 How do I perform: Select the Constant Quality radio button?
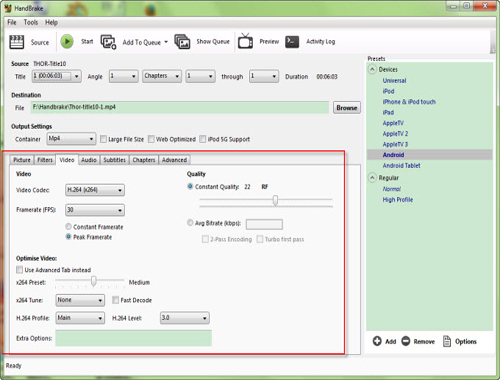tap(190, 186)
